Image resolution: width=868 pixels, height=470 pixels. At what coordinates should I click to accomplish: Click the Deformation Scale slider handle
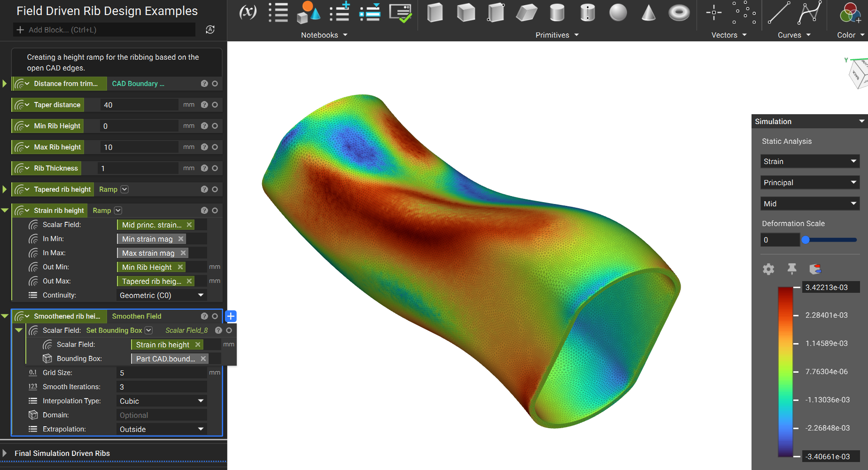point(806,240)
